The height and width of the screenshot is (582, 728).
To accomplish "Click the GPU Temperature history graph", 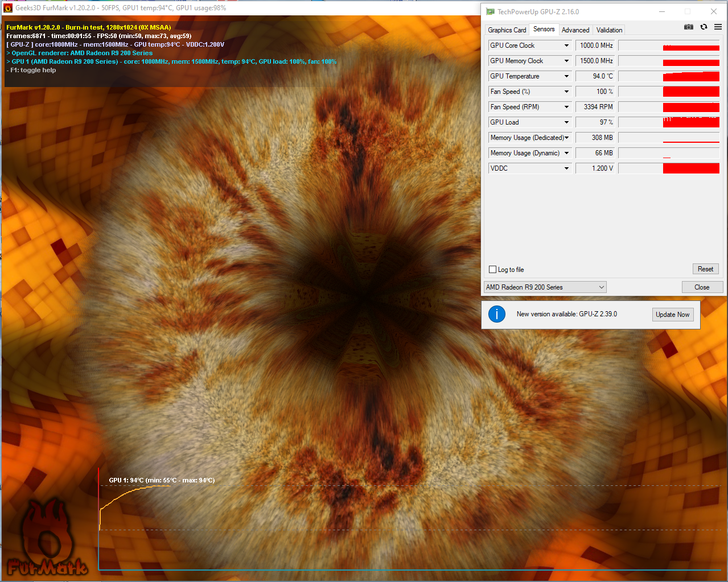I will tap(669, 76).
